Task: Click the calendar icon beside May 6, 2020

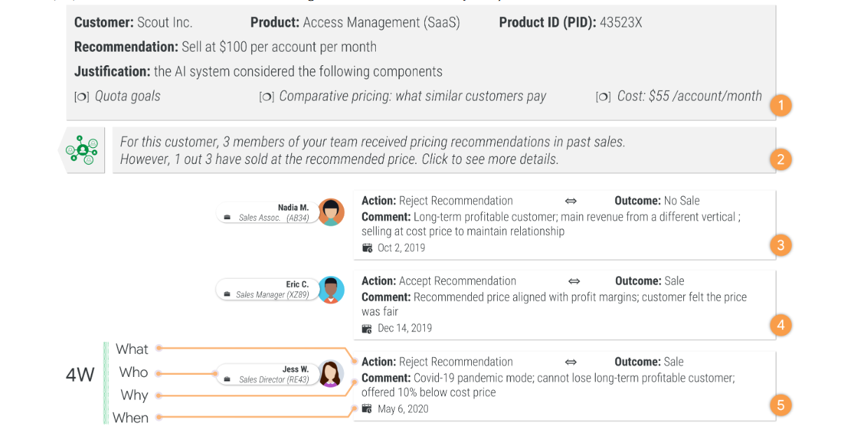Action: [x=367, y=409]
